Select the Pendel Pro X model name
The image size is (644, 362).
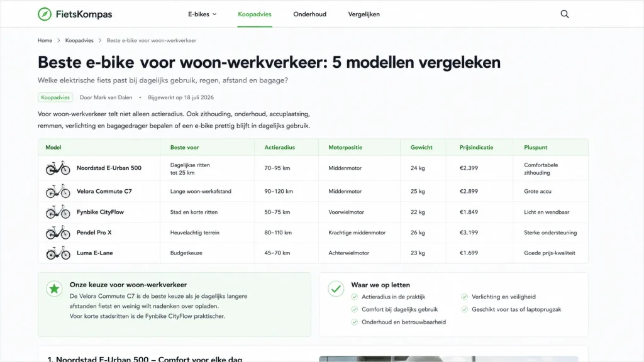[x=94, y=233]
